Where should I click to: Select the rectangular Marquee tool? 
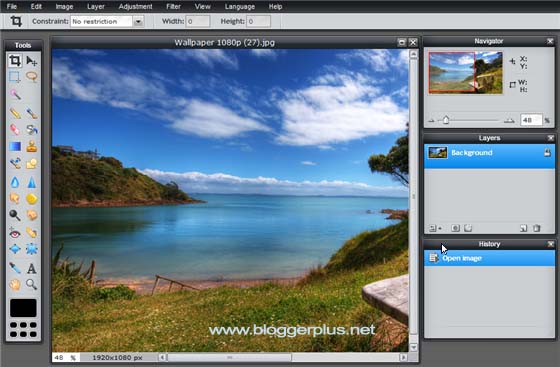(x=15, y=77)
